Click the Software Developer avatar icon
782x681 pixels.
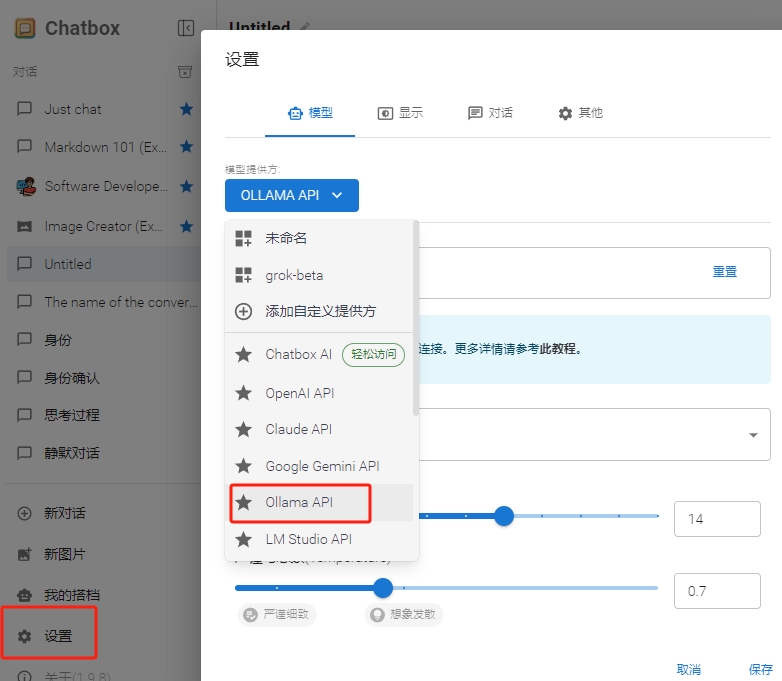tap(26, 187)
